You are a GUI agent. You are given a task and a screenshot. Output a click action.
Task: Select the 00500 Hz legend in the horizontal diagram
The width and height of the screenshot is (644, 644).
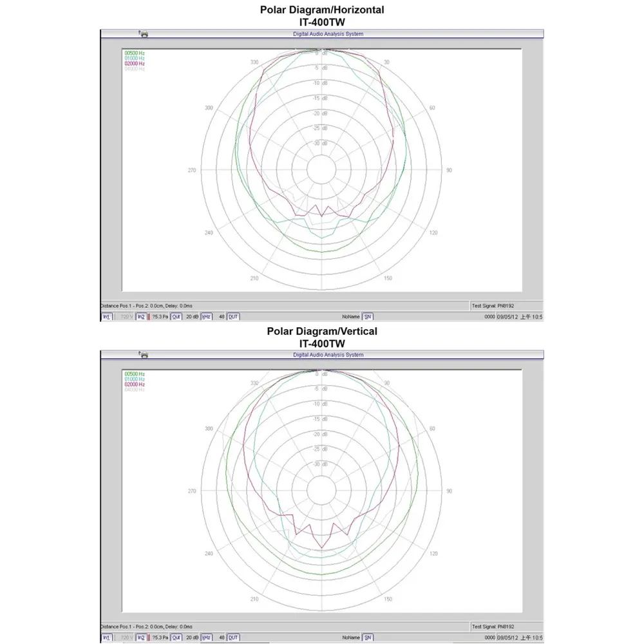pos(135,53)
